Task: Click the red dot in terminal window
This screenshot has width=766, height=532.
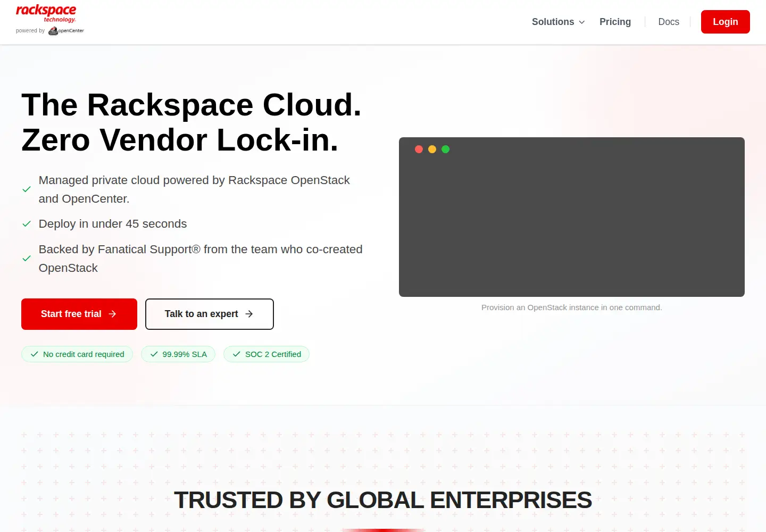Action: coord(419,149)
